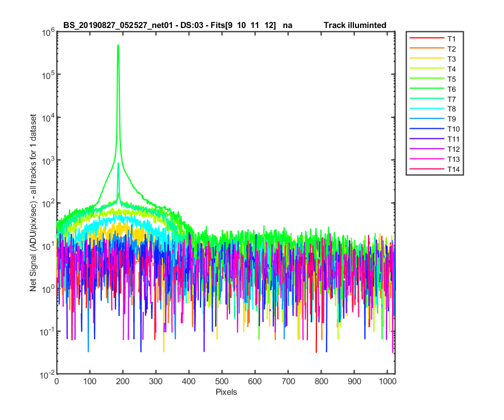Pick the T13 legend entry
The width and height of the screenshot is (504, 420).
[435, 159]
